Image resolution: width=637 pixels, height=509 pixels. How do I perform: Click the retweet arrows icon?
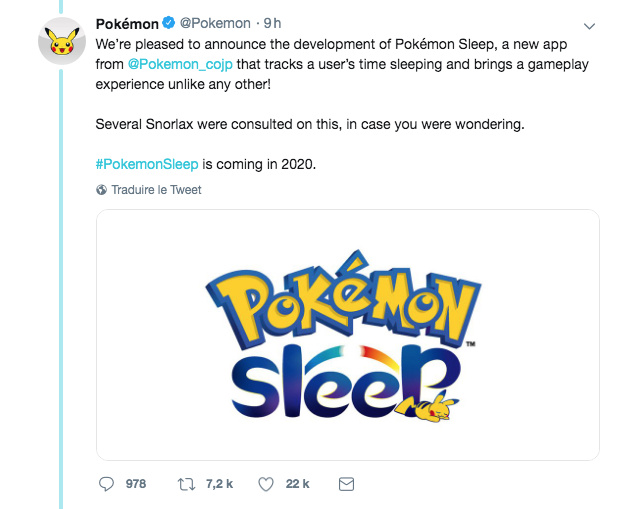(x=186, y=484)
